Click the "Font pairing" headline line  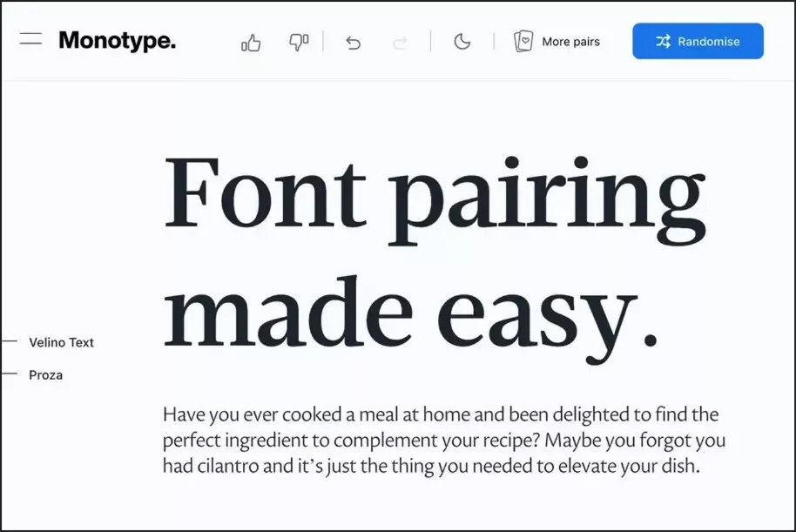tap(434, 196)
